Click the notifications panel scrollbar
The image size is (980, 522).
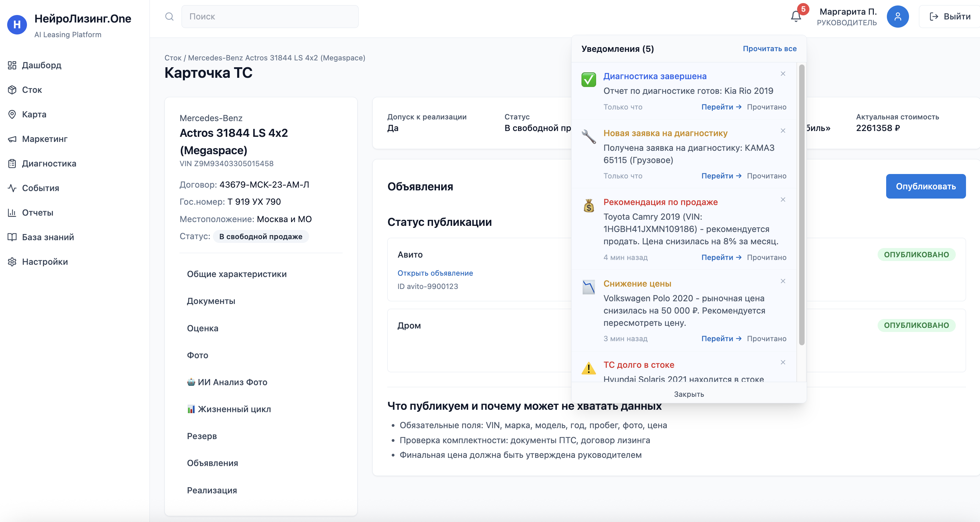coord(801,205)
